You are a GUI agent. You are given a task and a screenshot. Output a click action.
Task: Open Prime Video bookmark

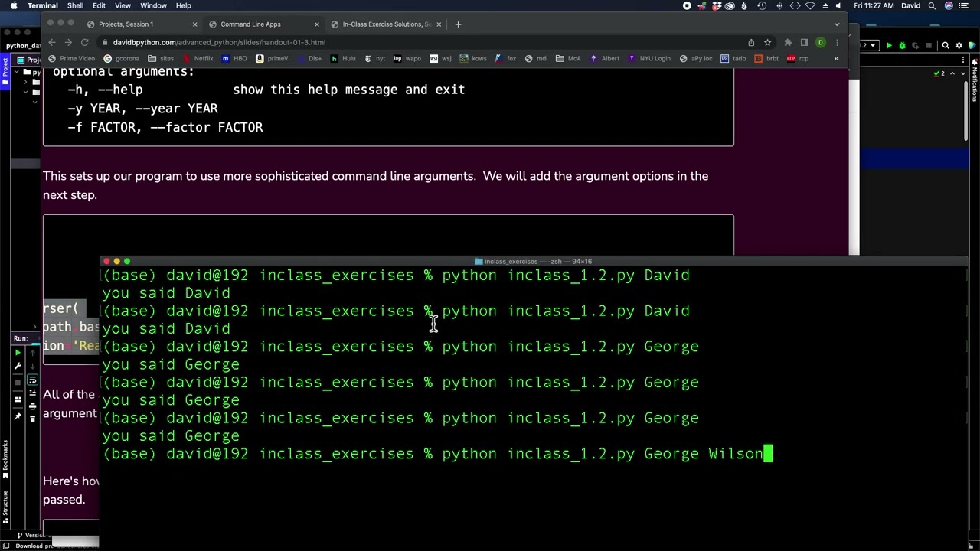coord(71,58)
